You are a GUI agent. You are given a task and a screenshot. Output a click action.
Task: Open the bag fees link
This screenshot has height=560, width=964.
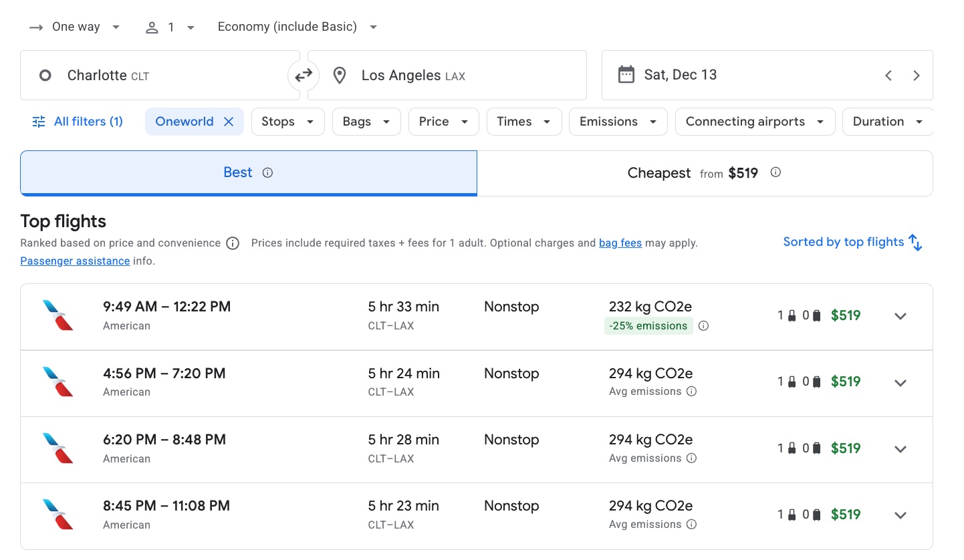click(620, 243)
